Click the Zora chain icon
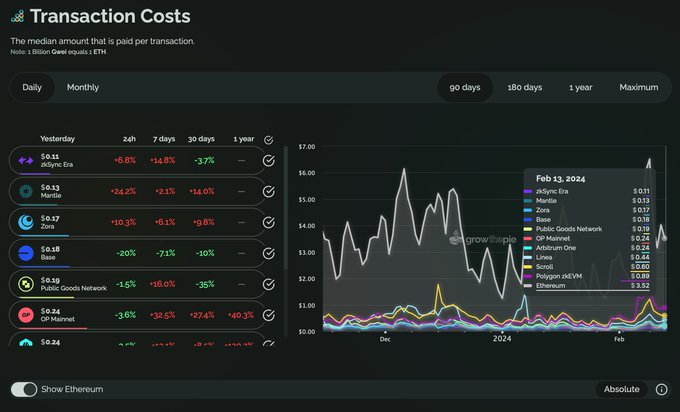 tap(26, 222)
